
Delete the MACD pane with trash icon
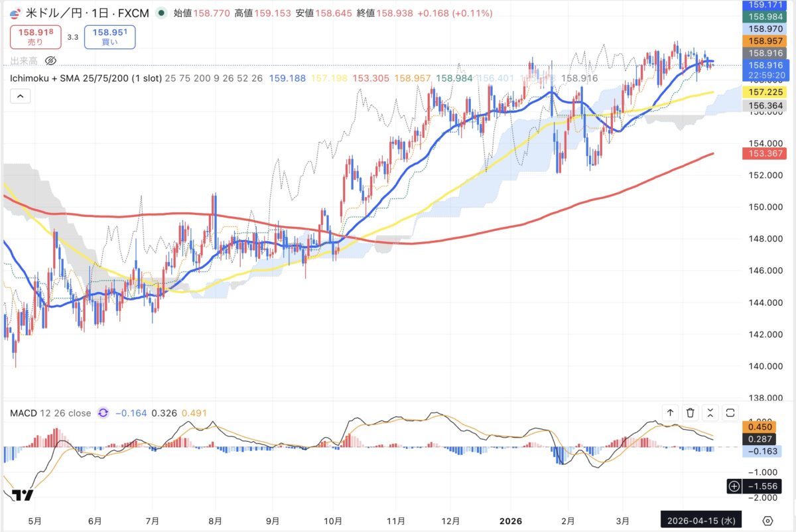pos(691,413)
